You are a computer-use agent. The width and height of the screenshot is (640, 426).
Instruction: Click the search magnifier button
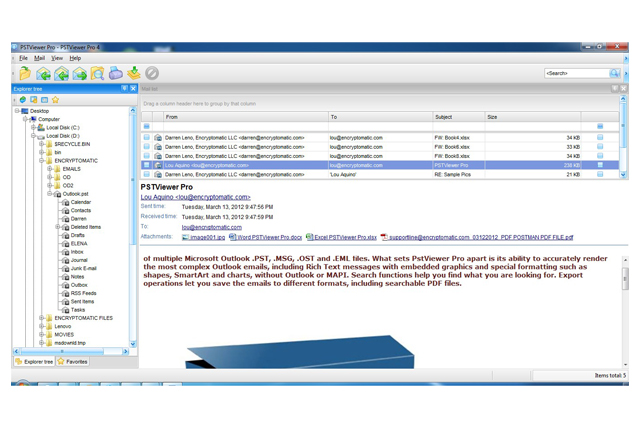pos(614,73)
